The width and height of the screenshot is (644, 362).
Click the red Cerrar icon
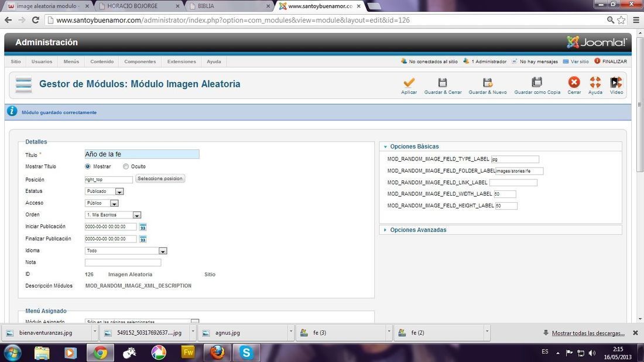pos(574,82)
